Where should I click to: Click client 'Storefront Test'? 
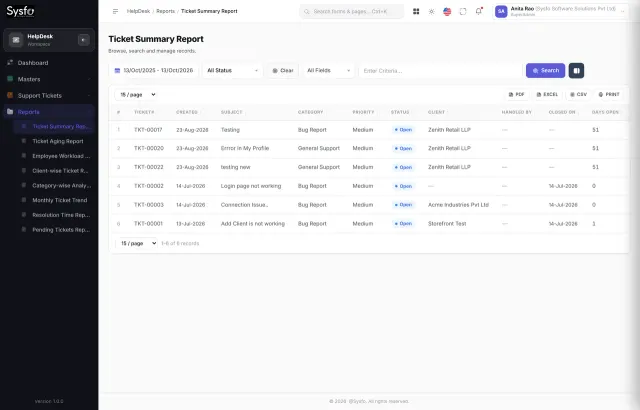click(x=447, y=224)
